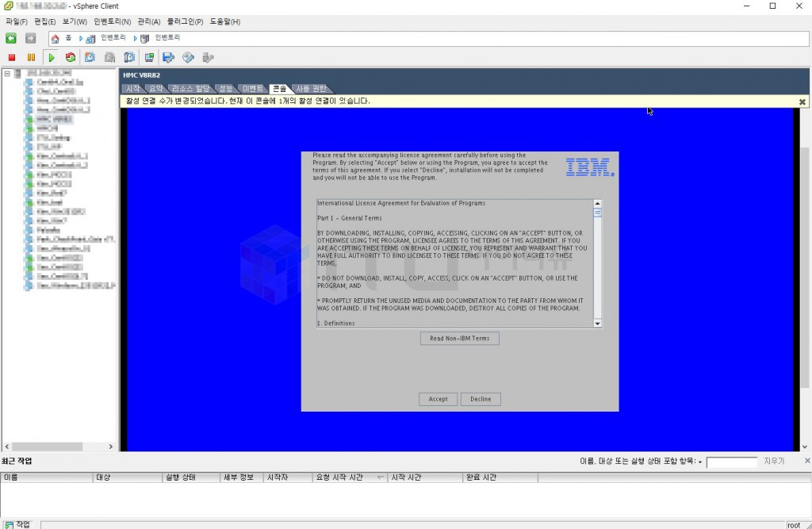The height and width of the screenshot is (529, 812).
Task: Expand the Inventory breadcrumb arrow after Home
Action: (81, 38)
